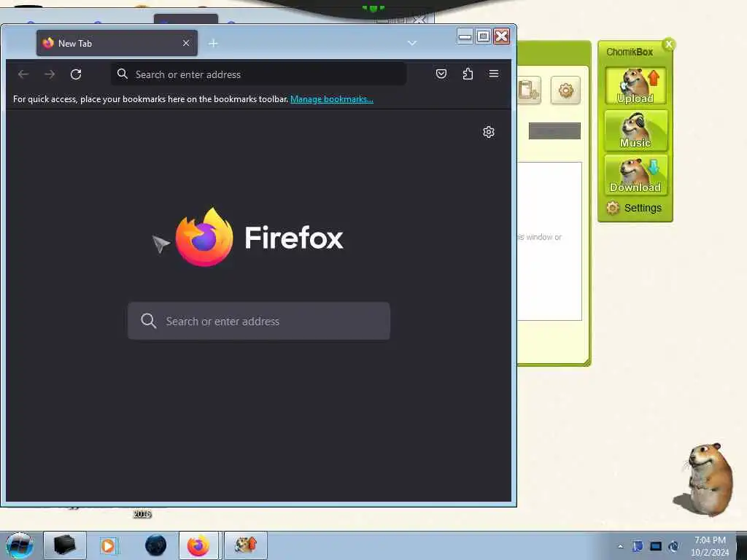Viewport: 747px width, 560px height.
Task: Reload the page in Firefox
Action: 76,74
